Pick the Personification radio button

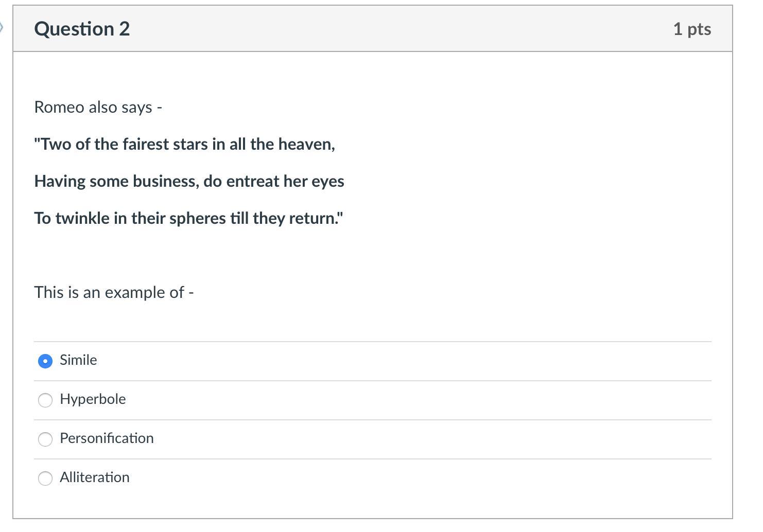point(45,439)
